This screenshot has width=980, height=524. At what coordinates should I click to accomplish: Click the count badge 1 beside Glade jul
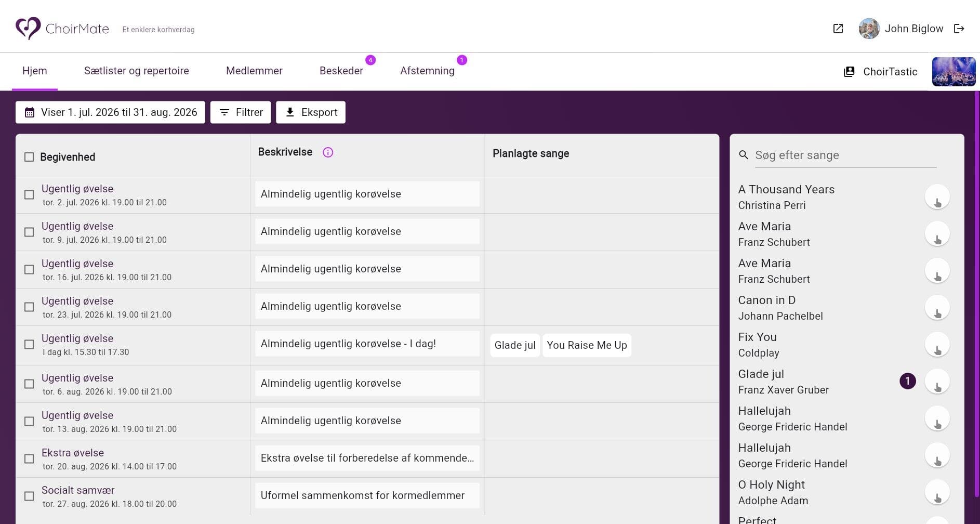pyautogui.click(x=908, y=381)
